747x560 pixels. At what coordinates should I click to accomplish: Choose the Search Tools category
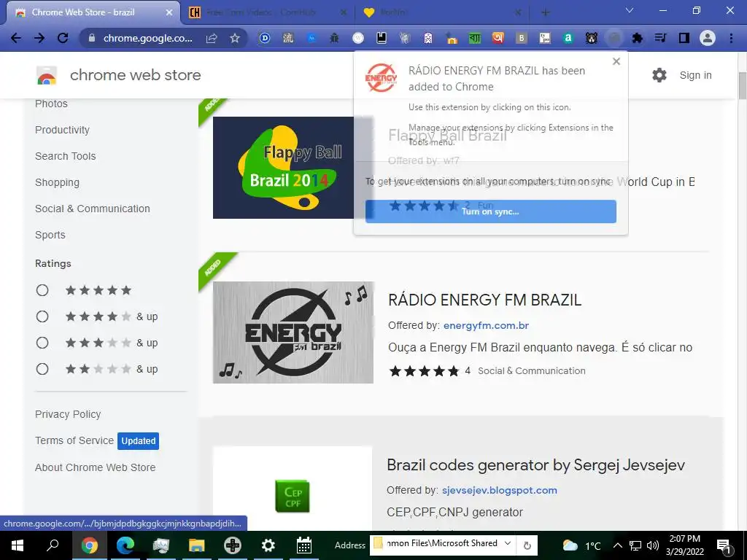pos(65,156)
